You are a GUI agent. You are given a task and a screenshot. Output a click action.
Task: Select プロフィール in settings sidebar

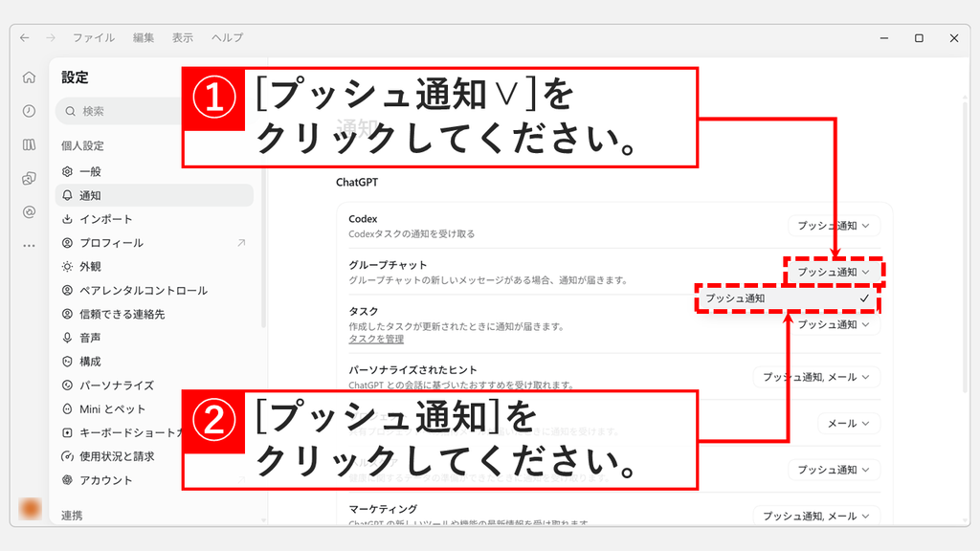click(154, 242)
